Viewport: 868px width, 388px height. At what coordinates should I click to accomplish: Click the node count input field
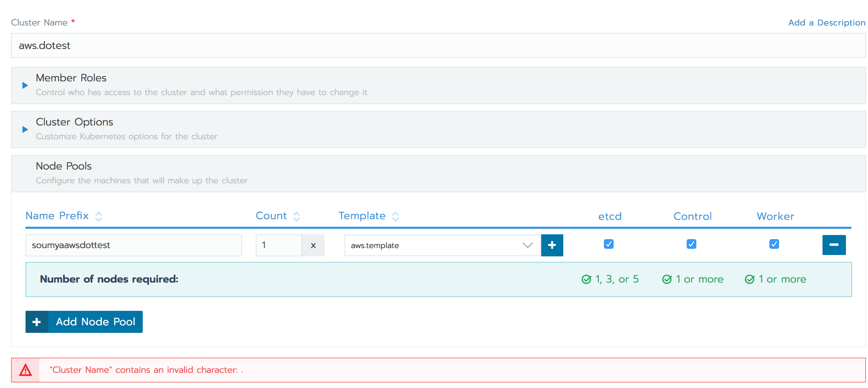point(279,245)
